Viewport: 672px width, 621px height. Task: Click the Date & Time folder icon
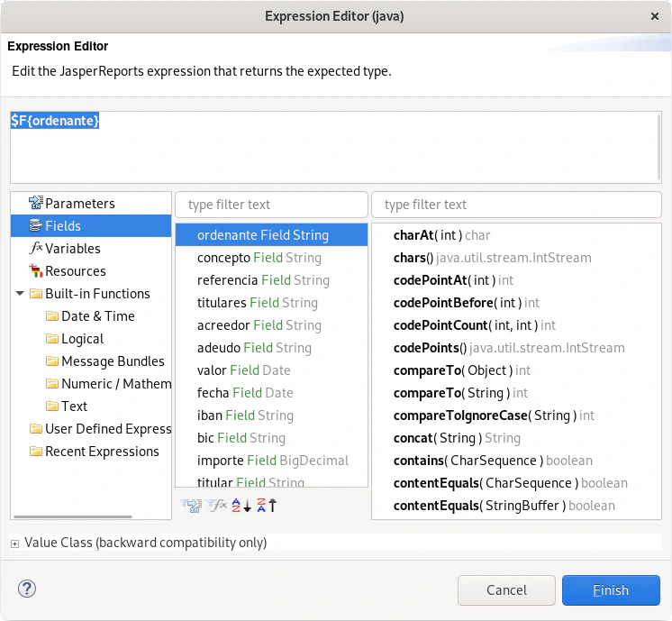pyautogui.click(x=52, y=316)
